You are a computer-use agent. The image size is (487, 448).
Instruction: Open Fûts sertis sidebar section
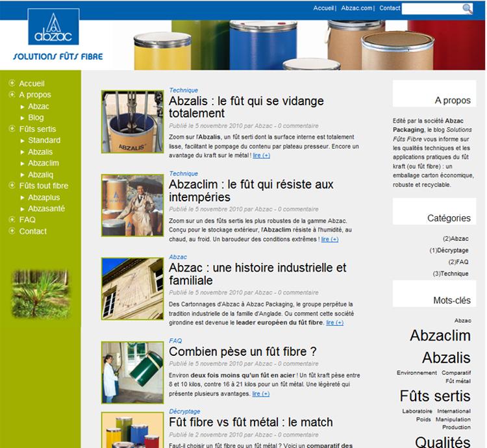click(x=38, y=129)
